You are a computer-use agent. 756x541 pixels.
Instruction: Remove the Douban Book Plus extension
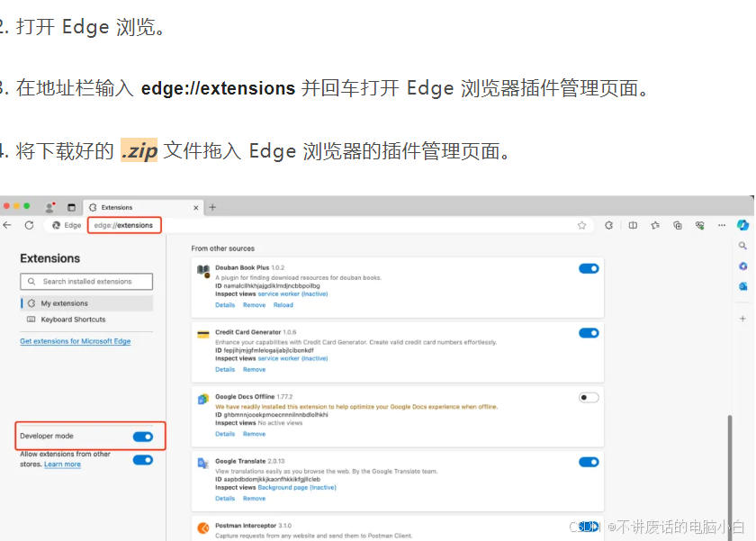[254, 305]
